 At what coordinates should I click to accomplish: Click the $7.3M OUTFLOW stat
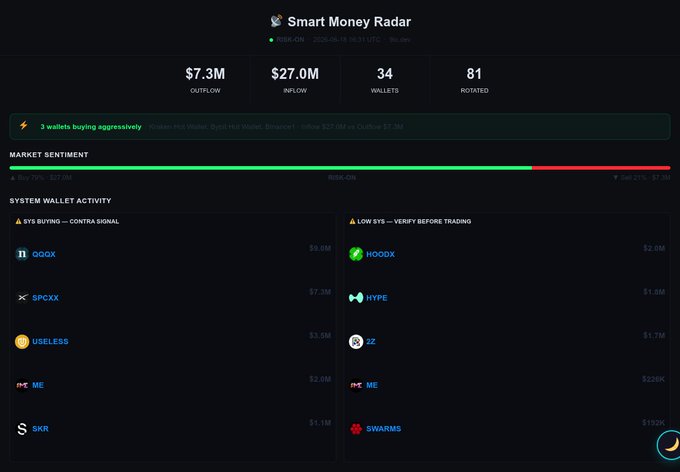coord(205,79)
